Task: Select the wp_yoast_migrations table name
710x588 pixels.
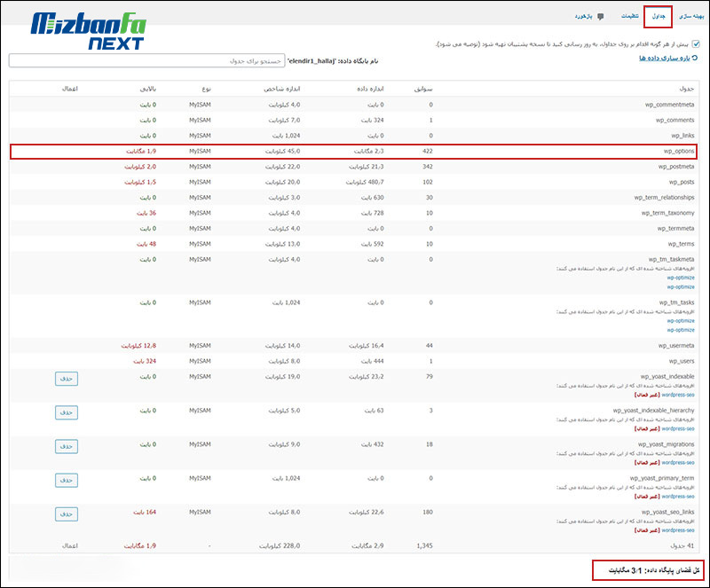Action: (667, 444)
